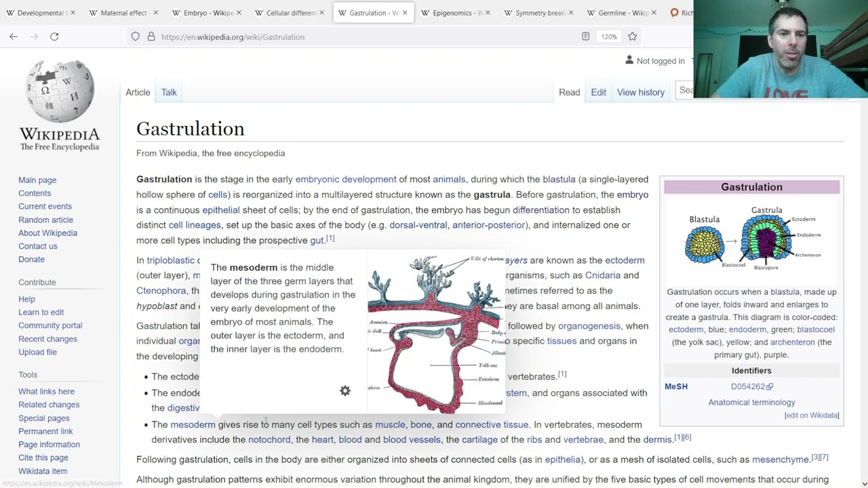Image resolution: width=868 pixels, height=488 pixels.
Task: Switch to Developmental browser tab
Action: [41, 13]
